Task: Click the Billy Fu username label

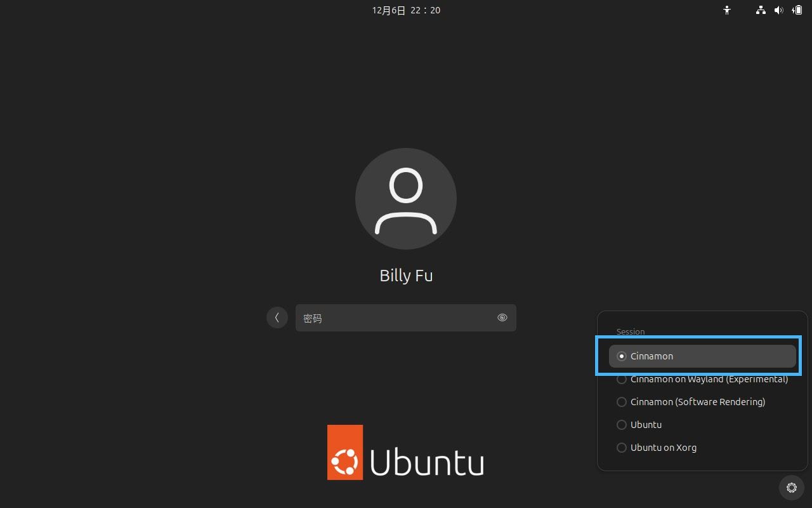Action: coord(406,276)
